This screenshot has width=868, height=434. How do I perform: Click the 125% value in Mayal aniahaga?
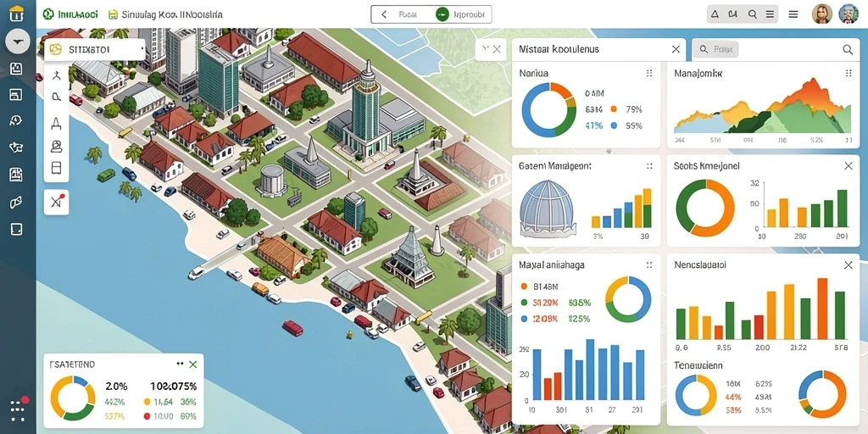point(579,319)
